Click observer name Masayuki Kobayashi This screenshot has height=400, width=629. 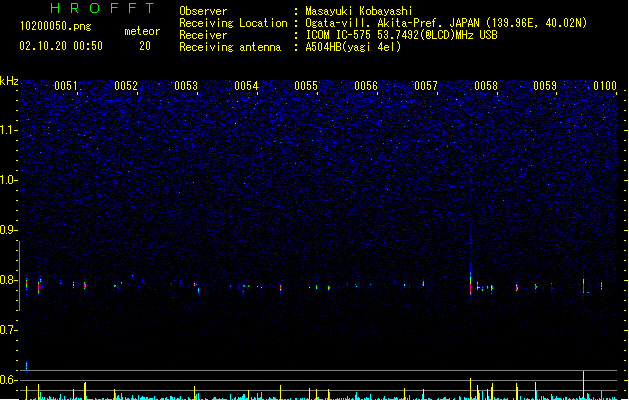pyautogui.click(x=359, y=11)
